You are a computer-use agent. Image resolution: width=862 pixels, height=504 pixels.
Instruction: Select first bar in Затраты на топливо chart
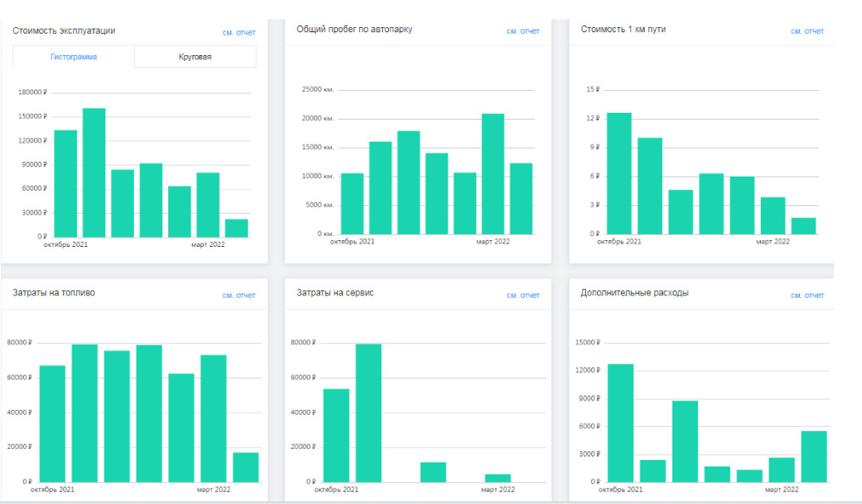52,424
